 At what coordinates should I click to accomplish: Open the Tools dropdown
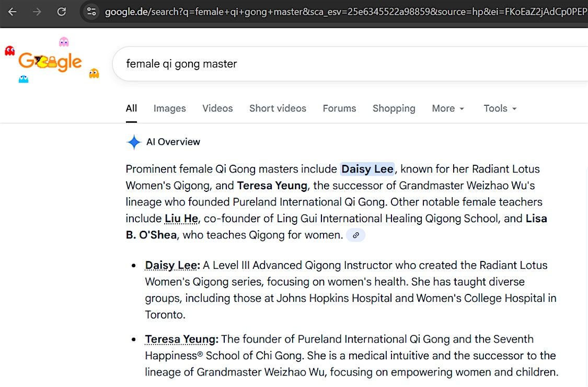pyautogui.click(x=500, y=108)
